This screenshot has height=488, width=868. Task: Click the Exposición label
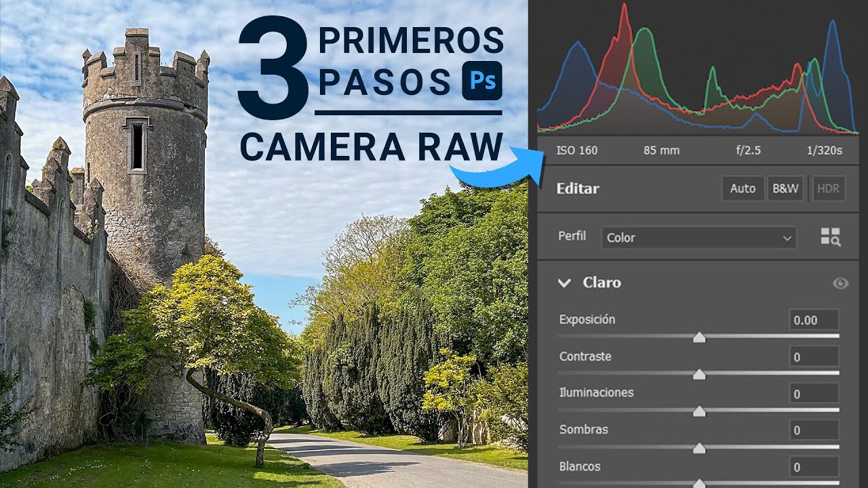tap(587, 319)
